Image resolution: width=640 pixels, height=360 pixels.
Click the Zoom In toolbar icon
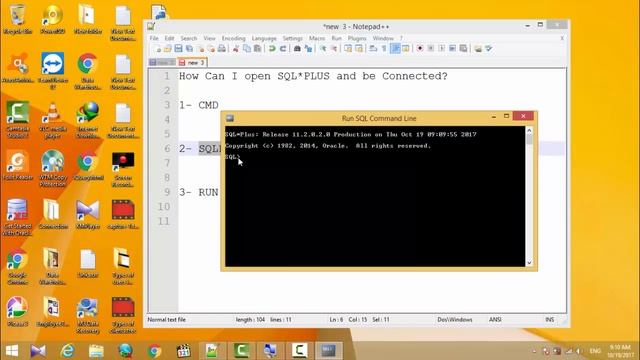(x=323, y=49)
